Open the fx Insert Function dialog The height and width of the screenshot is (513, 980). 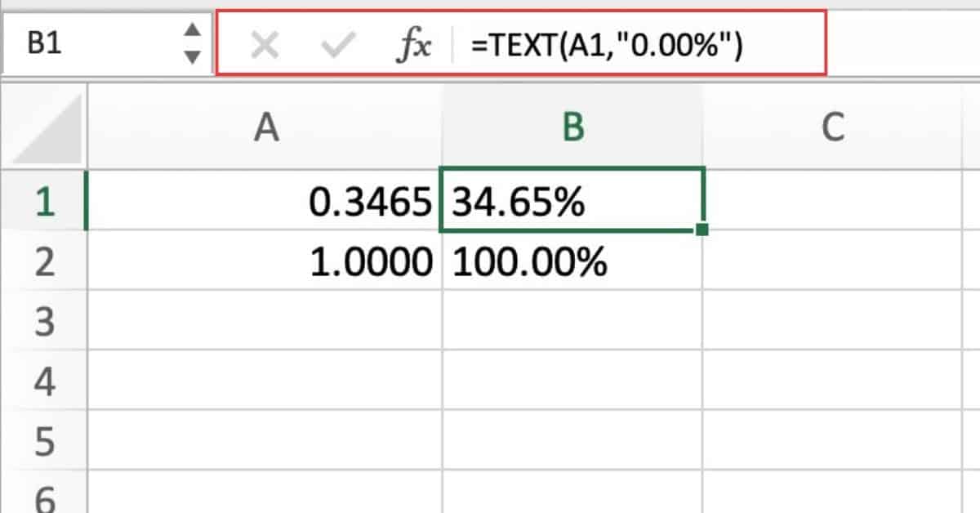point(412,47)
